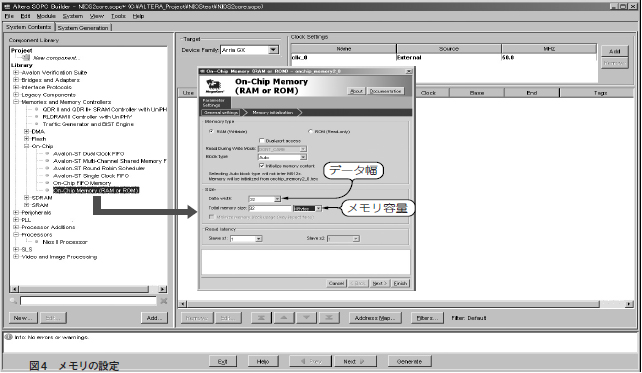Click the Address Map... button
The width and height of the screenshot is (642, 373).
pos(375,318)
